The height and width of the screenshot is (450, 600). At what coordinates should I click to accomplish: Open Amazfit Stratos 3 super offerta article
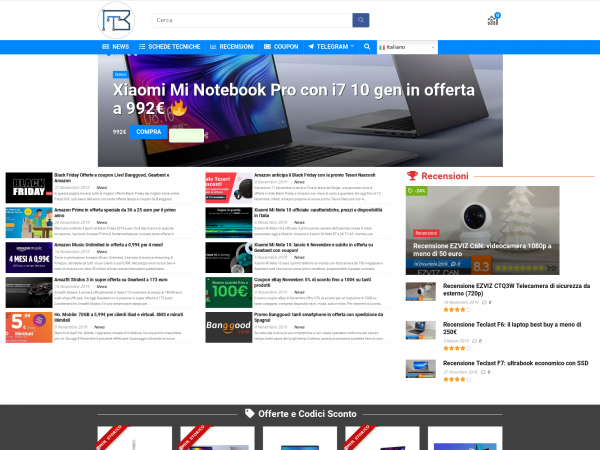pos(111,280)
